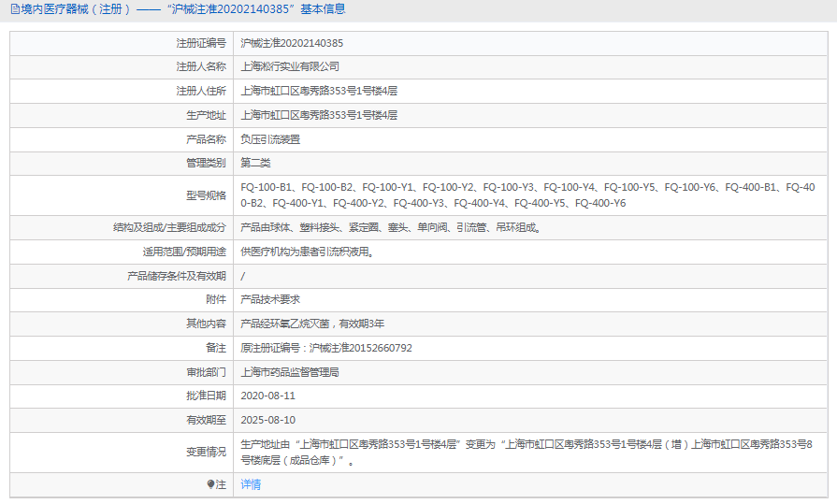Click the slash value in storage conditions row
Image resolution: width=837 pixels, height=504 pixels.
point(243,276)
